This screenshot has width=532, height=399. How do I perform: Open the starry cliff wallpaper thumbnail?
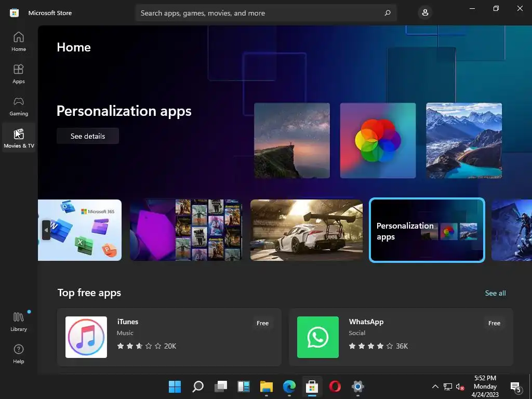[x=292, y=140]
